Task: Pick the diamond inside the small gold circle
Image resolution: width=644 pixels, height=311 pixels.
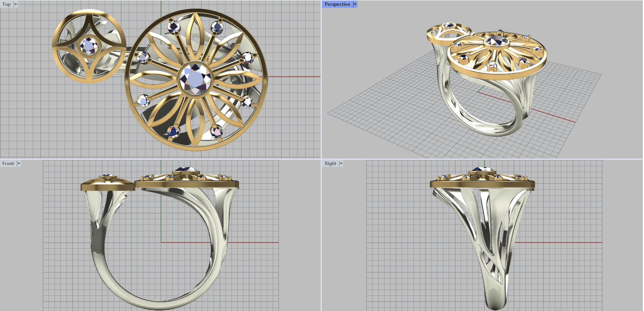Action: pos(89,46)
